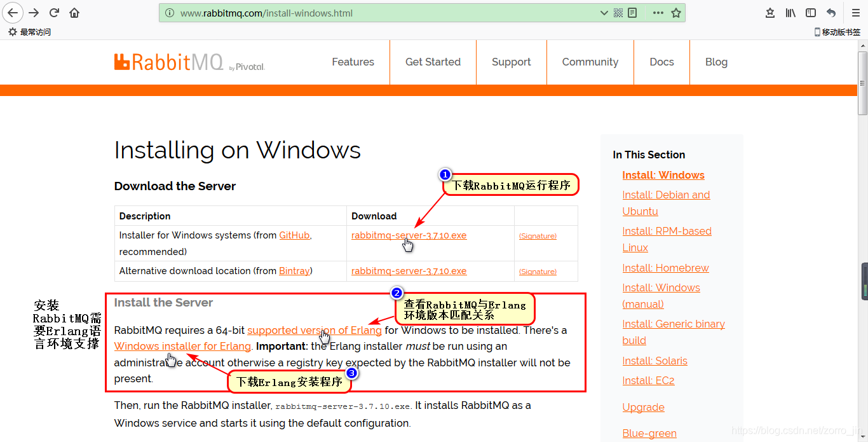Open Install: Windows (manual) link

tap(661, 296)
